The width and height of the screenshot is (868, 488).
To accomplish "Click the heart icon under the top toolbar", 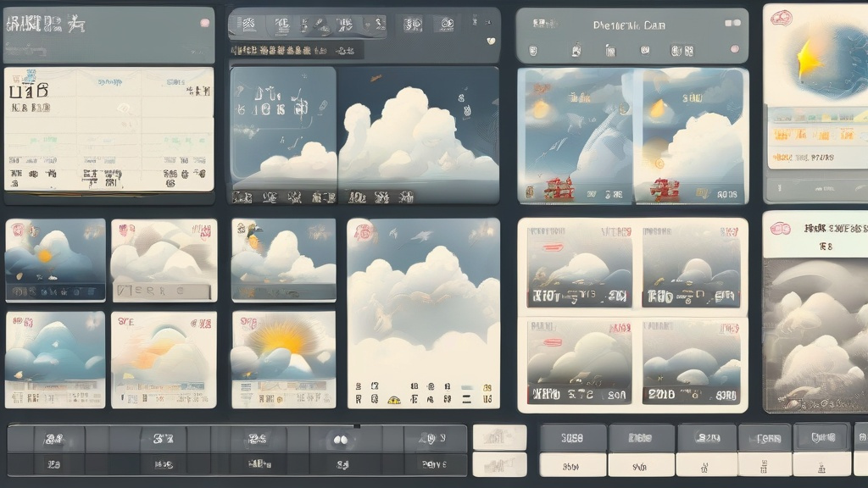I will click(491, 41).
